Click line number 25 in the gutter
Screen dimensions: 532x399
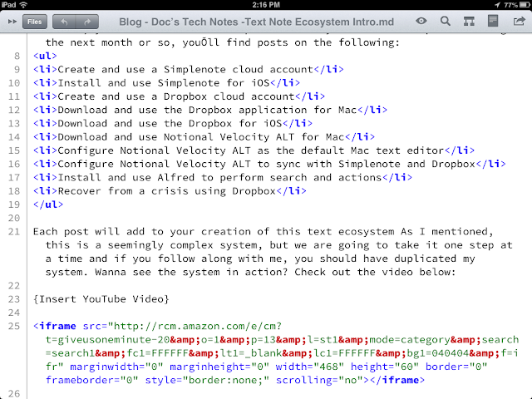pos(14,327)
